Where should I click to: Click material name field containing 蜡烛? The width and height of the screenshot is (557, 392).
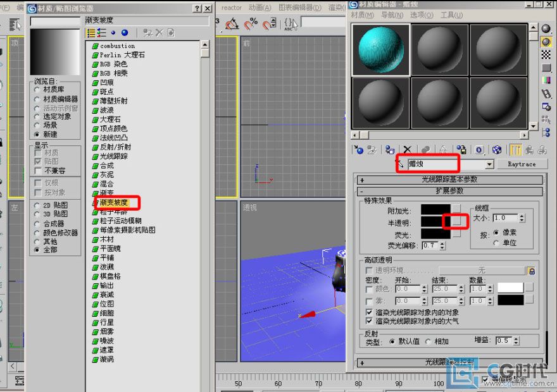click(446, 164)
